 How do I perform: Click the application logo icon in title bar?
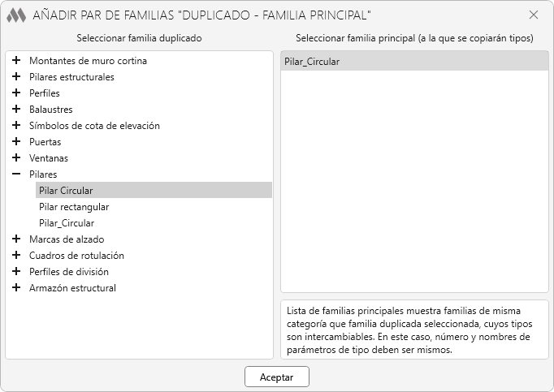(16, 15)
